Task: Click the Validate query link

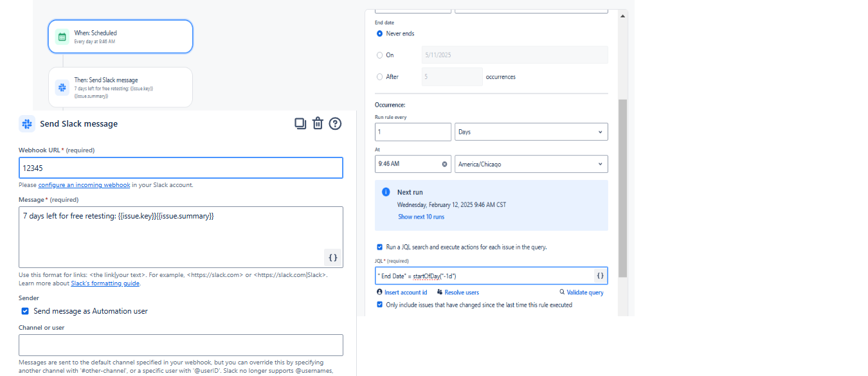Action: point(581,292)
